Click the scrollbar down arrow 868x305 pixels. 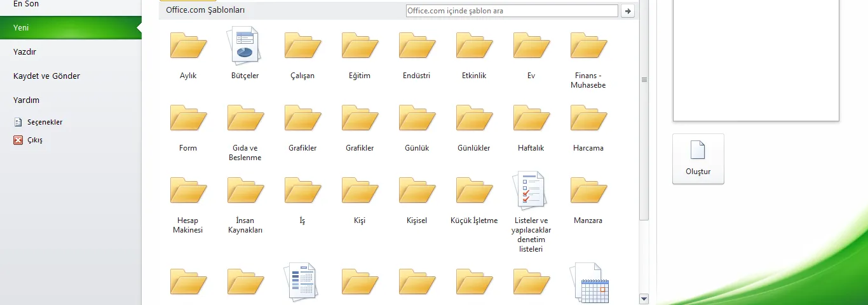click(x=644, y=299)
